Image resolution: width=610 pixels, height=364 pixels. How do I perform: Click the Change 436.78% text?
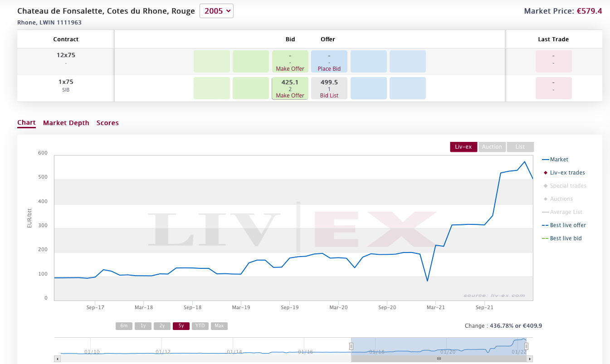click(503, 326)
